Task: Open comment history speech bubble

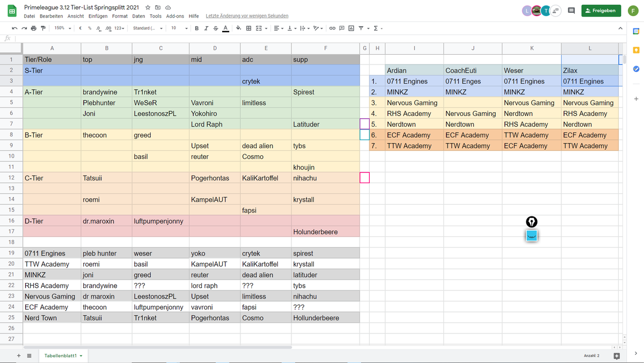Action: [x=572, y=10]
